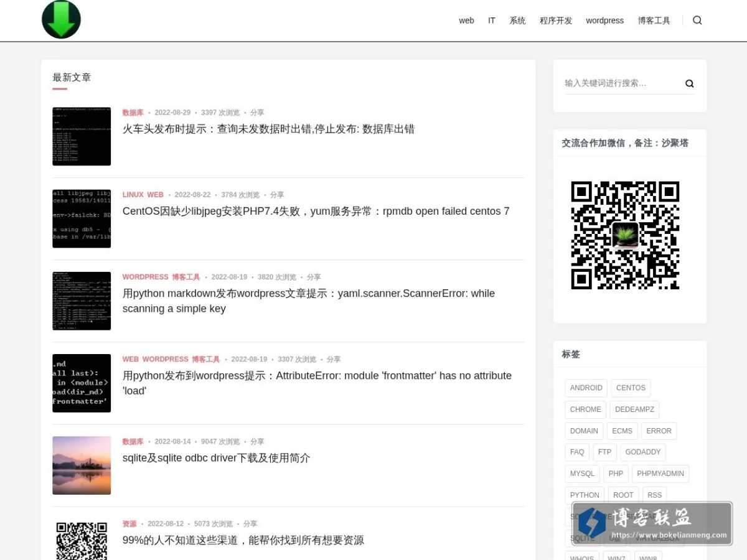
Task: Select the CENTOS tag
Action: point(631,388)
